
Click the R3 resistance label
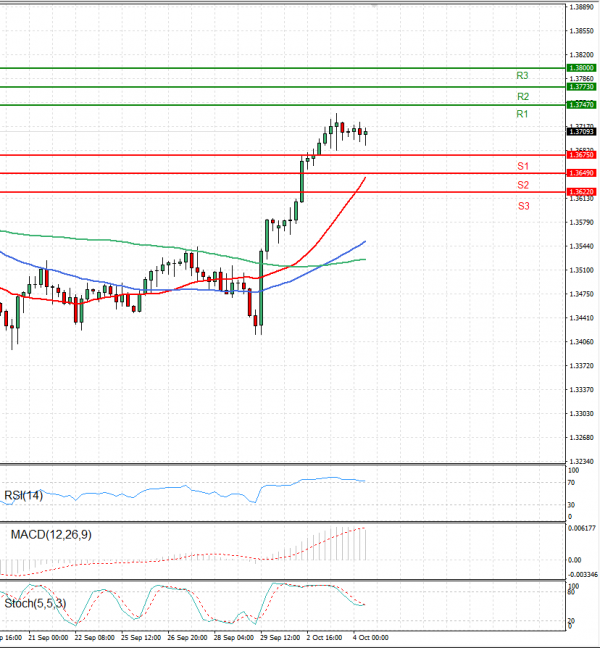tap(522, 76)
